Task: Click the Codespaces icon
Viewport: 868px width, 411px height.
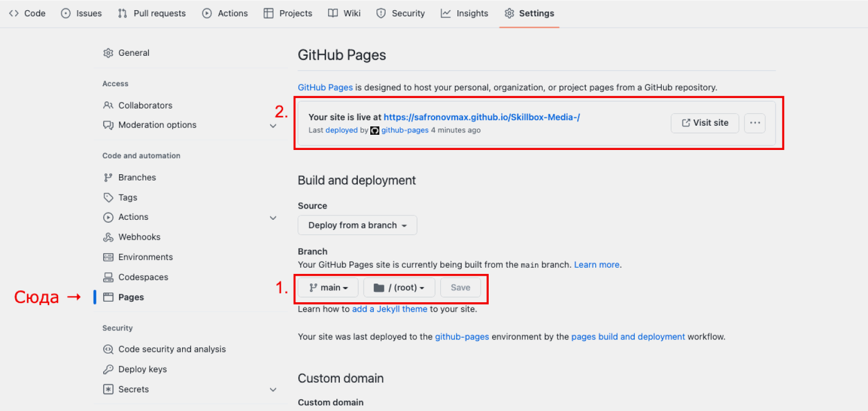Action: (108, 277)
